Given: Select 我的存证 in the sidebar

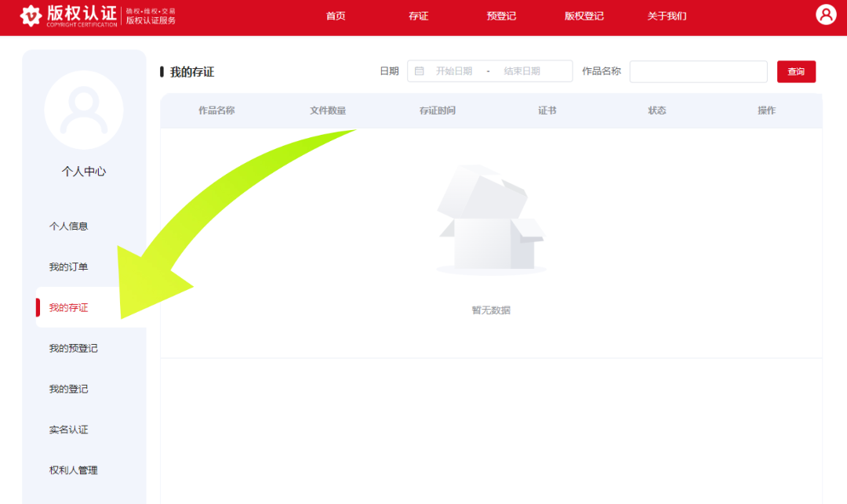Looking at the screenshot, I should [x=68, y=307].
